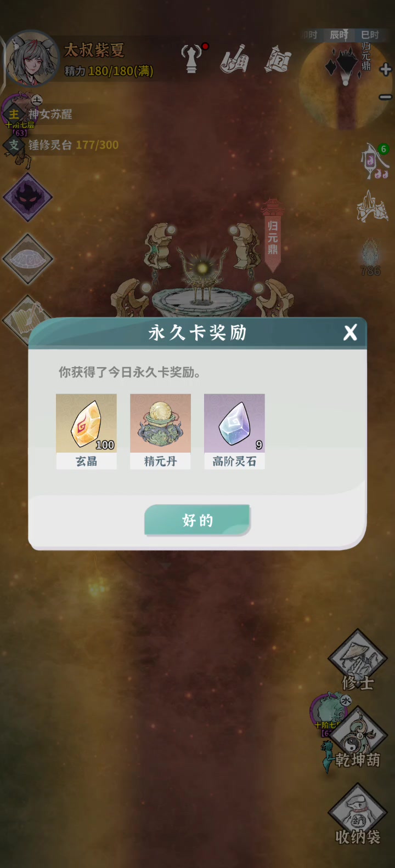The width and height of the screenshot is (395, 868).
Task: Open the mountain map icon
Action: pos(373,207)
